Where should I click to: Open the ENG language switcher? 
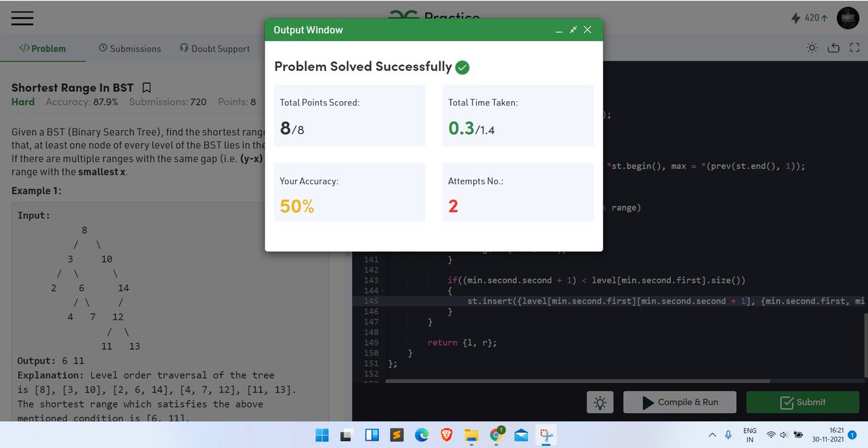pyautogui.click(x=749, y=434)
